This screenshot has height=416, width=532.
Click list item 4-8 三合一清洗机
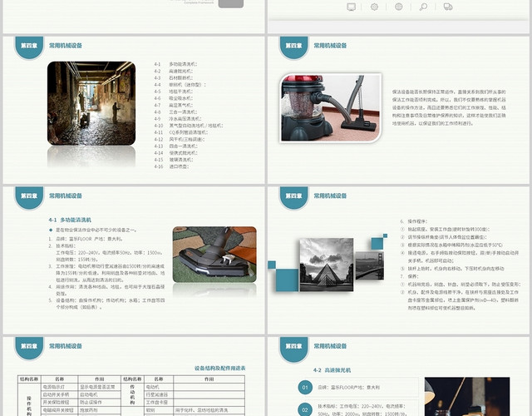pos(175,111)
